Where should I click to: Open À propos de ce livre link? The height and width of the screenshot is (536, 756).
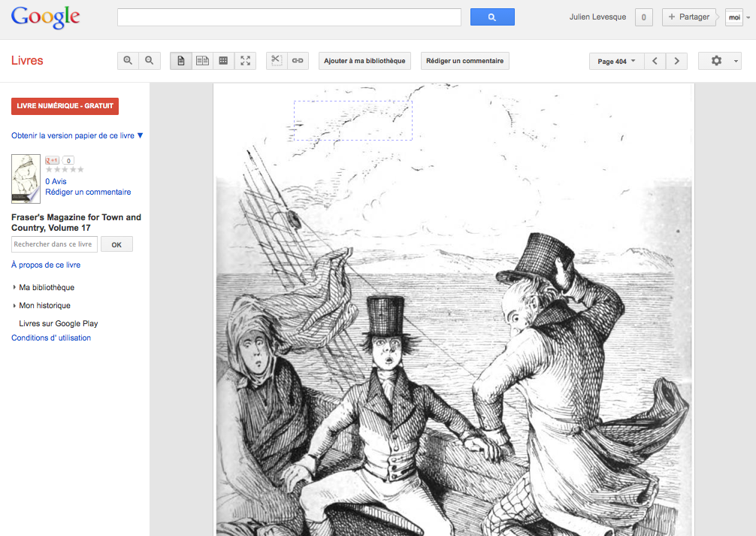46,265
